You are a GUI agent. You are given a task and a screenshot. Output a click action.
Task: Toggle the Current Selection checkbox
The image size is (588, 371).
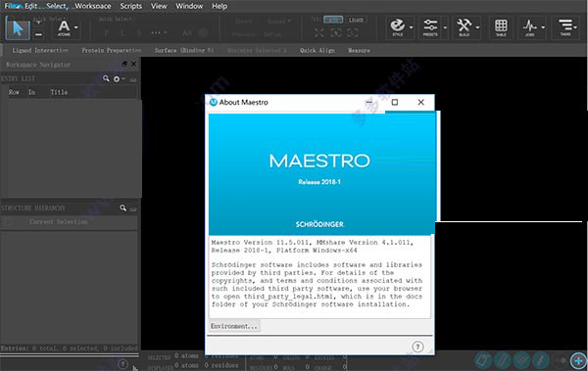click(x=8, y=222)
